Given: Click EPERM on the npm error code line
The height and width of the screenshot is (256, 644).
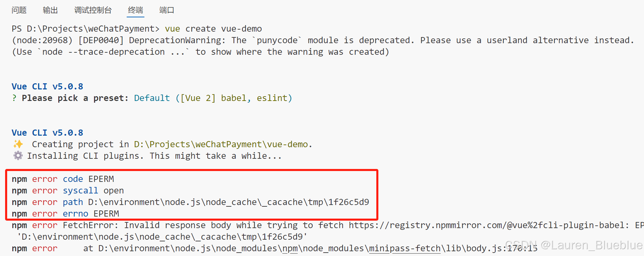Looking at the screenshot, I should (x=101, y=179).
